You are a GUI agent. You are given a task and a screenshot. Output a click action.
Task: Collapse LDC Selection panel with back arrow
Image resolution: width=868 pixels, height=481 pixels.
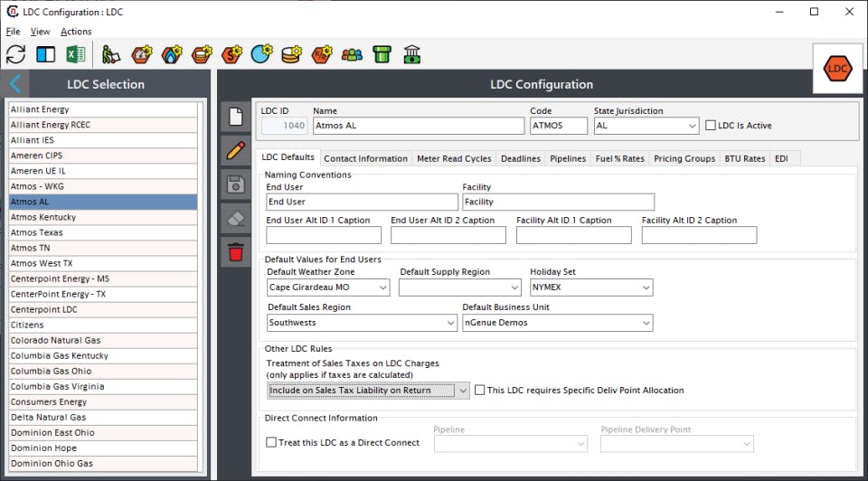click(15, 84)
